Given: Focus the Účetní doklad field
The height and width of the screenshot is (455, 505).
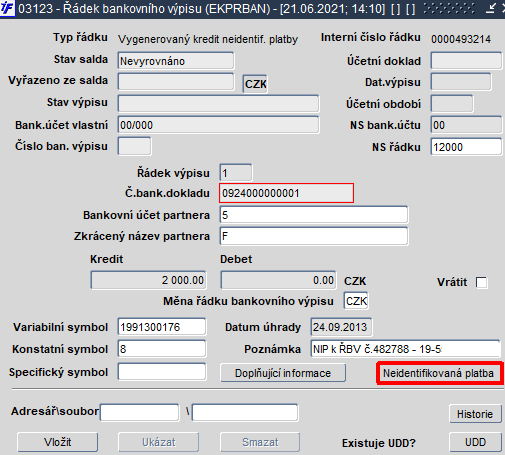Looking at the screenshot, I should pos(466,61).
